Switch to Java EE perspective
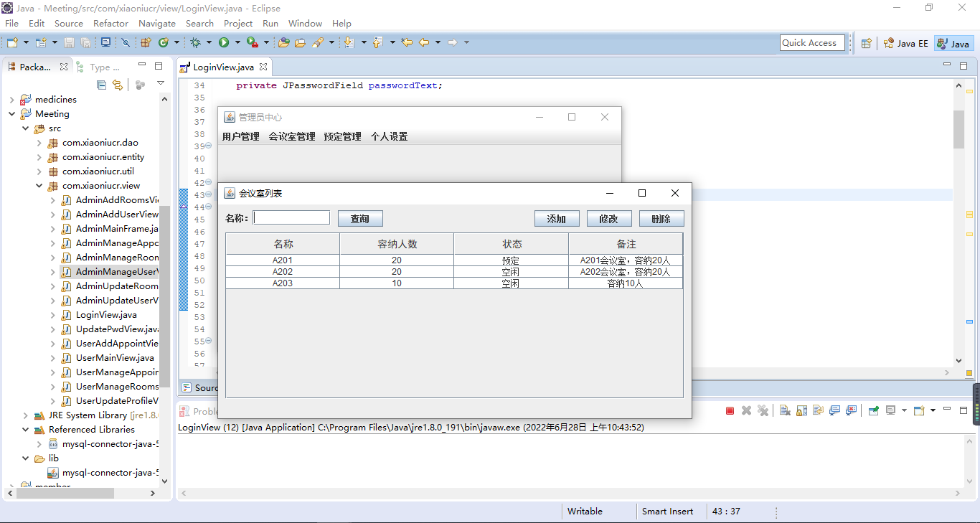 [x=905, y=43]
